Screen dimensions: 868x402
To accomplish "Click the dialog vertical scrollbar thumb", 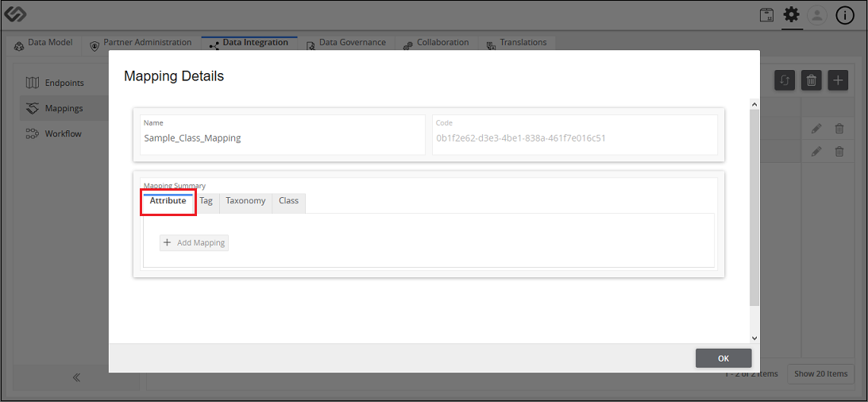I will pos(754,207).
